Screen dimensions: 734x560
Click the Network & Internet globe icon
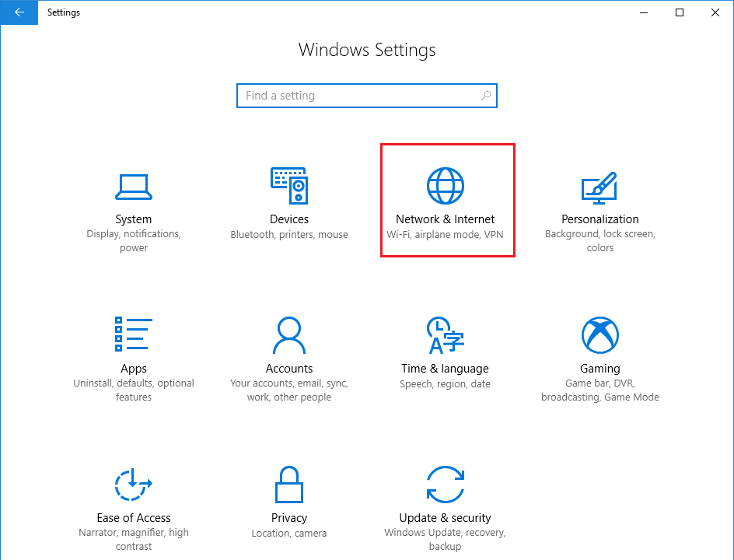pos(446,186)
